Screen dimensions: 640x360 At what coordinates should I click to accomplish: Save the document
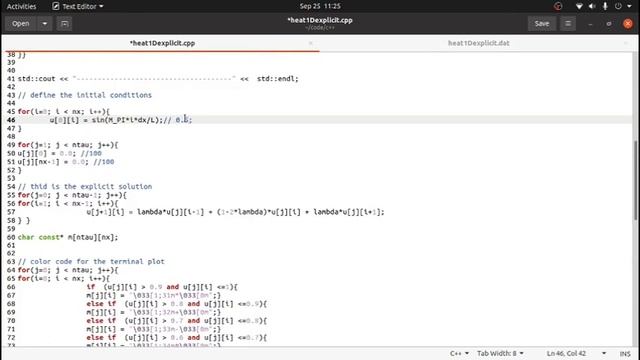pyautogui.click(x=542, y=24)
